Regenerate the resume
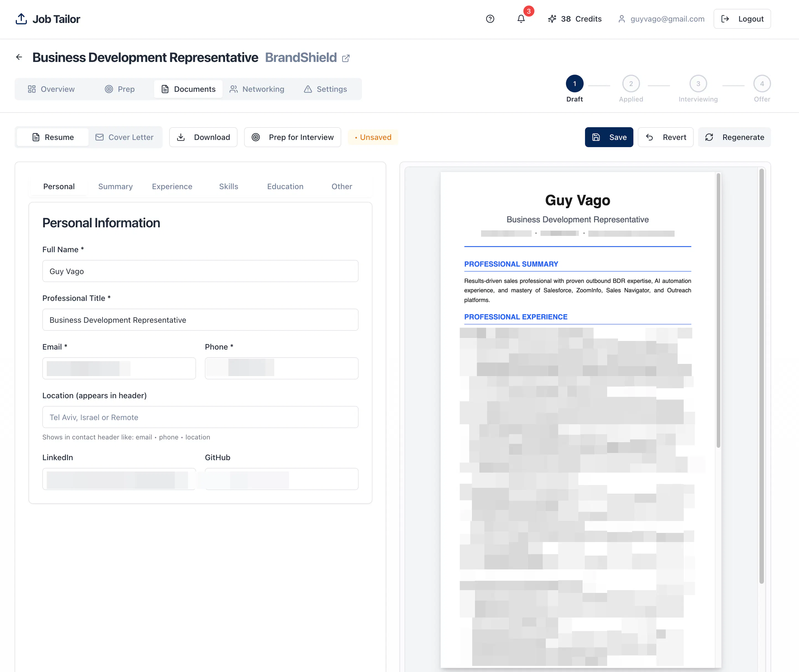The height and width of the screenshot is (672, 799). [734, 137]
